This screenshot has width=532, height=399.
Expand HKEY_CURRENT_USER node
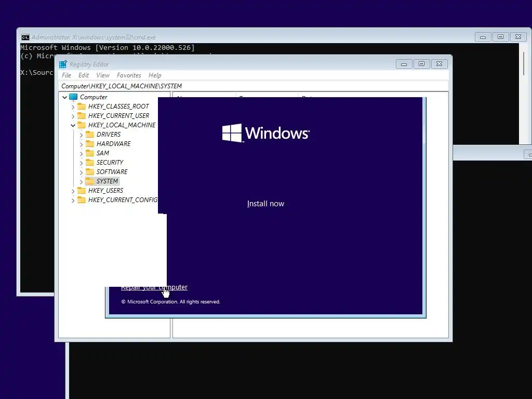click(73, 116)
